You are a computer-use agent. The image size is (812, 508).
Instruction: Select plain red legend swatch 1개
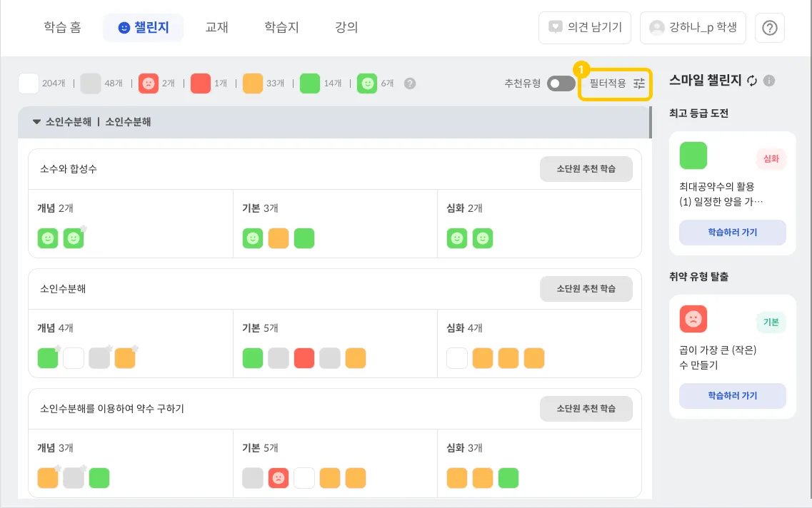[x=201, y=83]
